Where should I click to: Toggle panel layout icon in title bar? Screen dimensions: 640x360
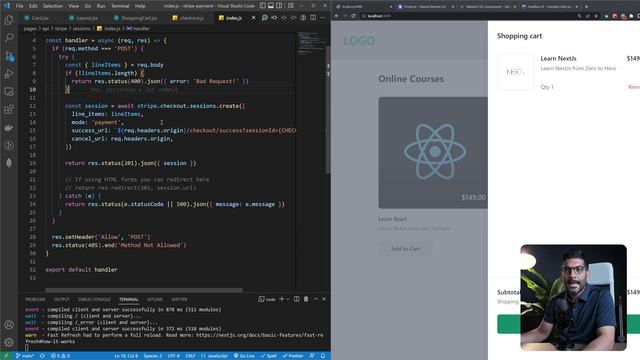pos(271,6)
